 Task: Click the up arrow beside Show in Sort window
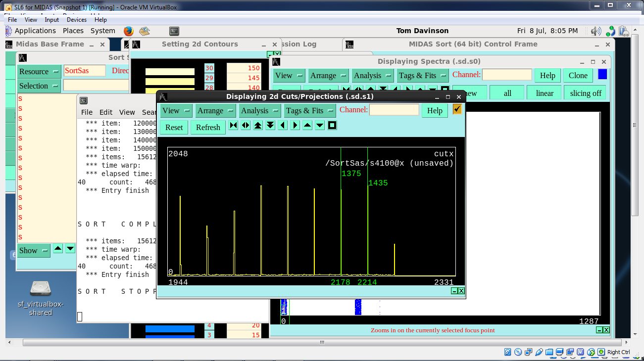pyautogui.click(x=58, y=248)
